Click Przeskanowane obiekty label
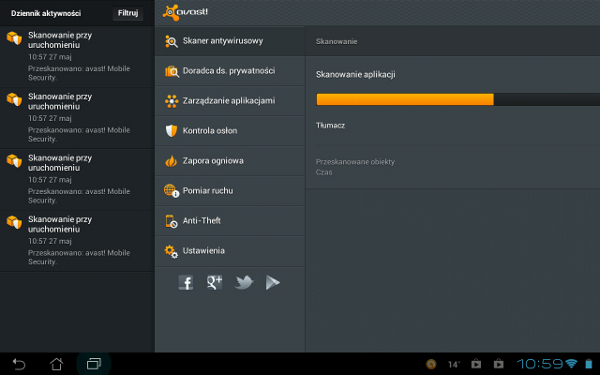This screenshot has width=600, height=375. [x=355, y=162]
